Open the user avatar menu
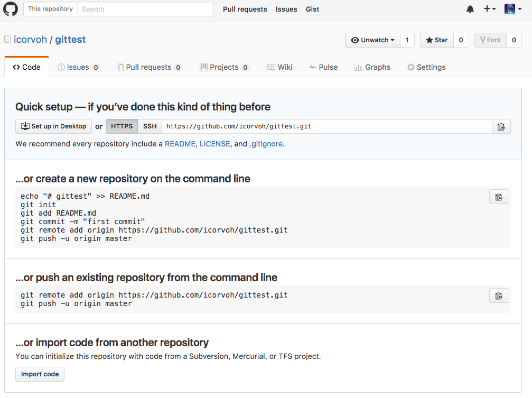This screenshot has width=532, height=398. pos(512,9)
